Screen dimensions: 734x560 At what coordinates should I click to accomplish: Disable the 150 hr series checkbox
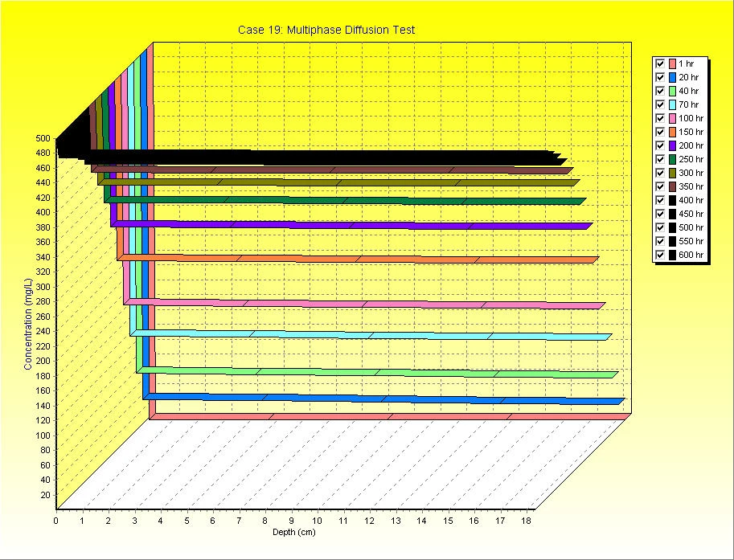click(660, 132)
